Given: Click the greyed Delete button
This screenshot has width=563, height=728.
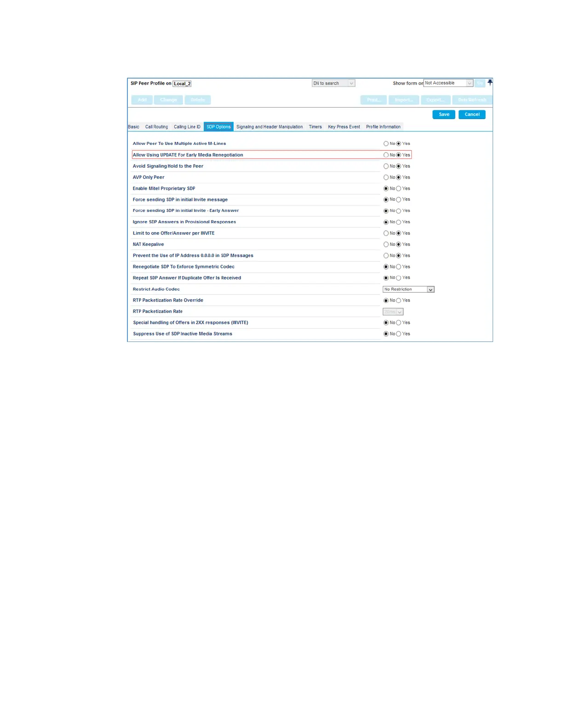Looking at the screenshot, I should [198, 100].
